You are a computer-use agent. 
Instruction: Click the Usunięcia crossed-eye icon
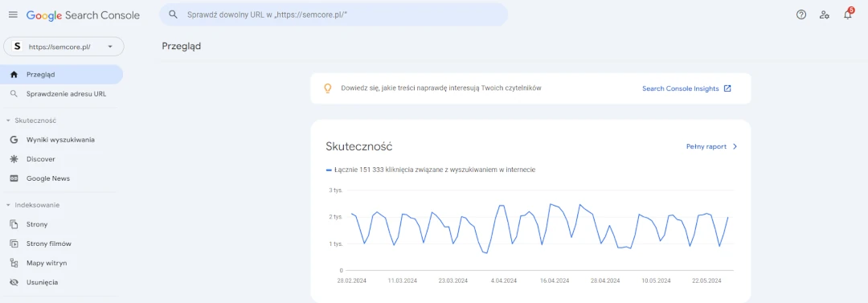[14, 282]
